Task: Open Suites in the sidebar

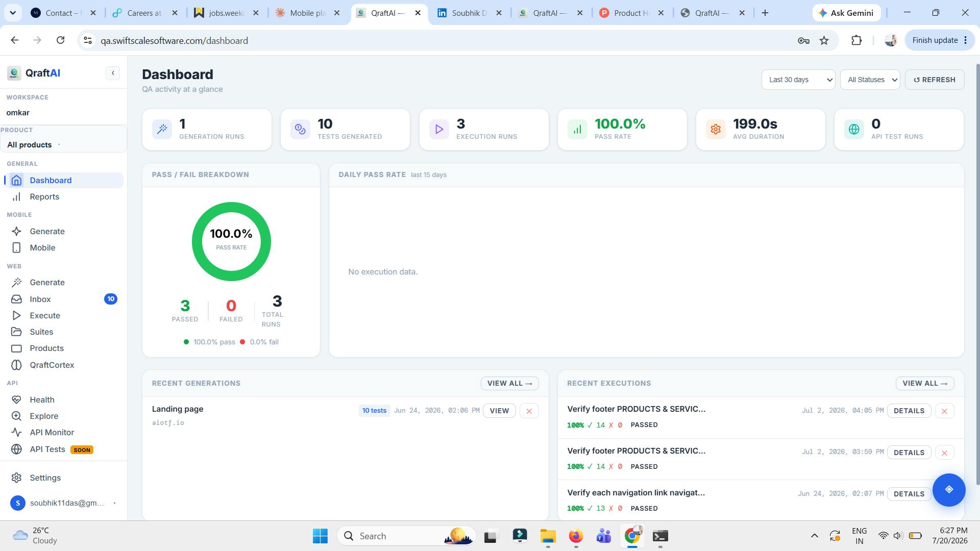Action: point(64,332)
